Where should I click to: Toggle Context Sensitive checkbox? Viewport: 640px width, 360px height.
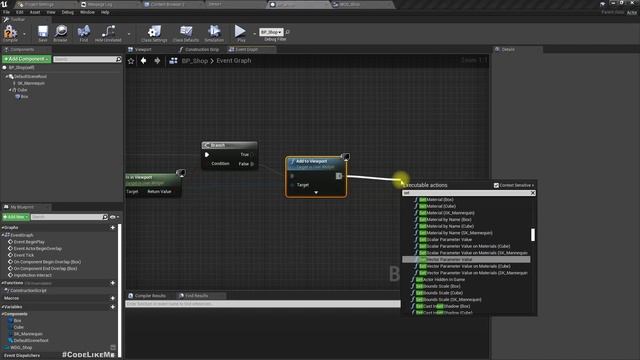coord(496,185)
